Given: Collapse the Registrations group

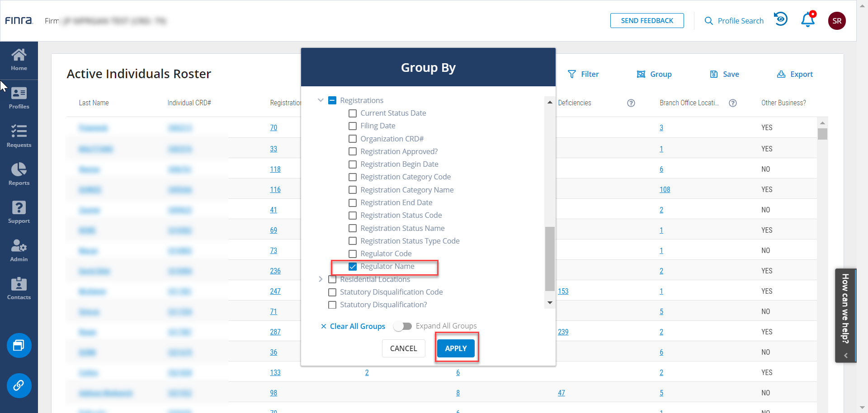Looking at the screenshot, I should tap(321, 100).
